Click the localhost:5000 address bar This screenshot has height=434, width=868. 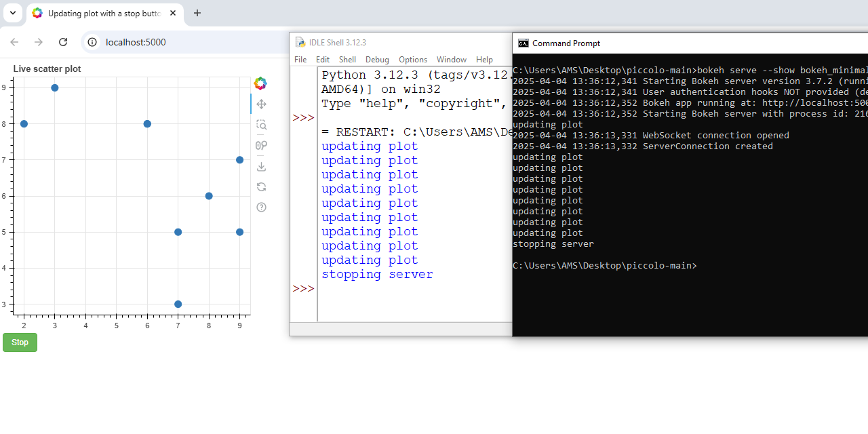click(x=136, y=42)
